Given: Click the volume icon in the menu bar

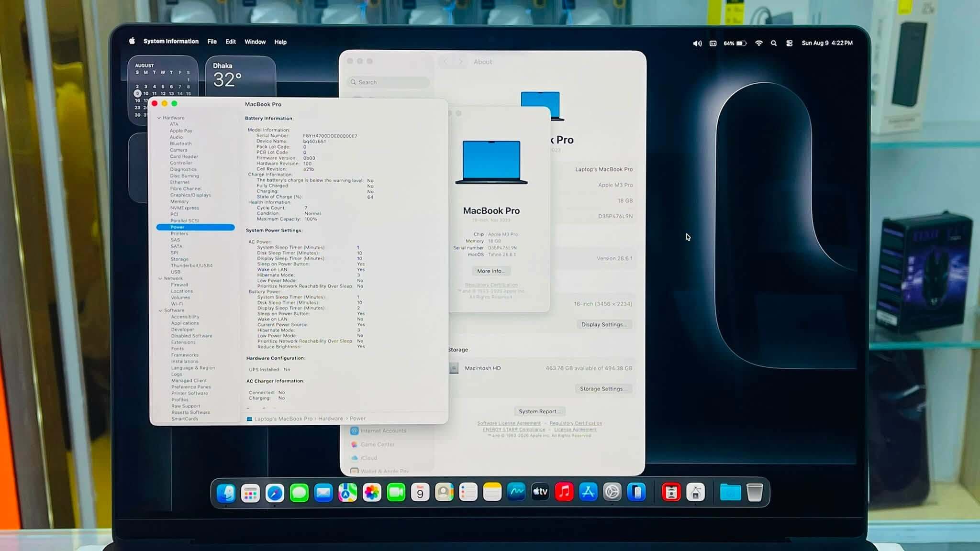Looking at the screenshot, I should (x=697, y=43).
